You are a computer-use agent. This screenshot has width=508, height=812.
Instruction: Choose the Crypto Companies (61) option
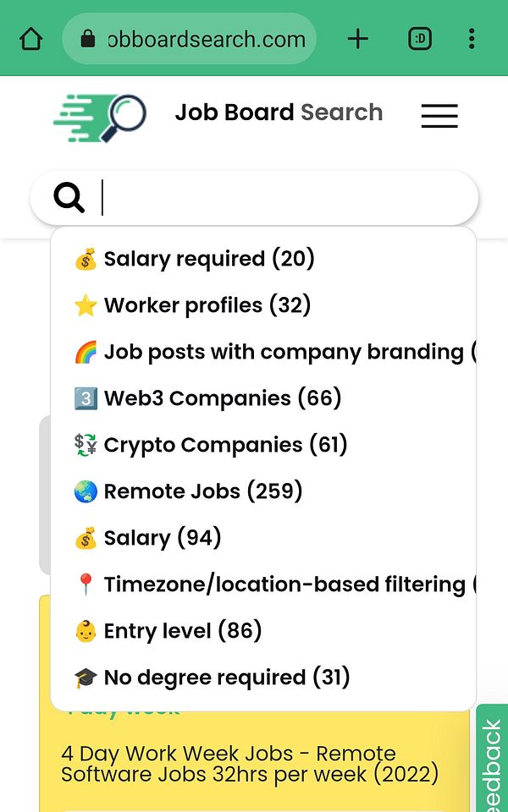(x=225, y=445)
